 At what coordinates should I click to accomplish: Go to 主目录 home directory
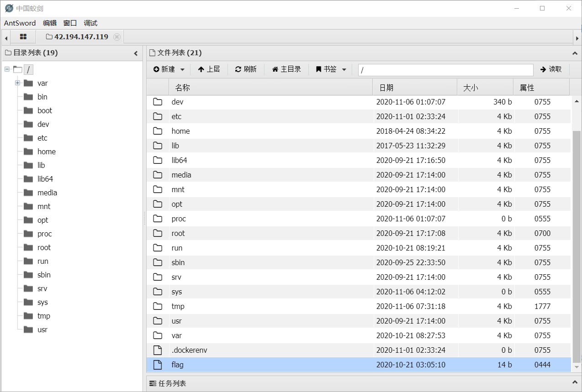tap(286, 69)
